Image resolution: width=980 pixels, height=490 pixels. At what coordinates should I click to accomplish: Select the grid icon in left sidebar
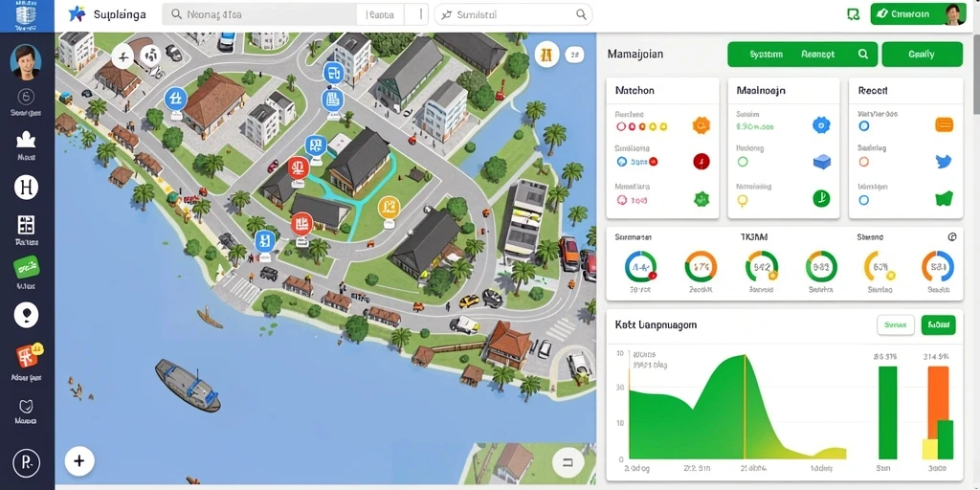(x=26, y=225)
